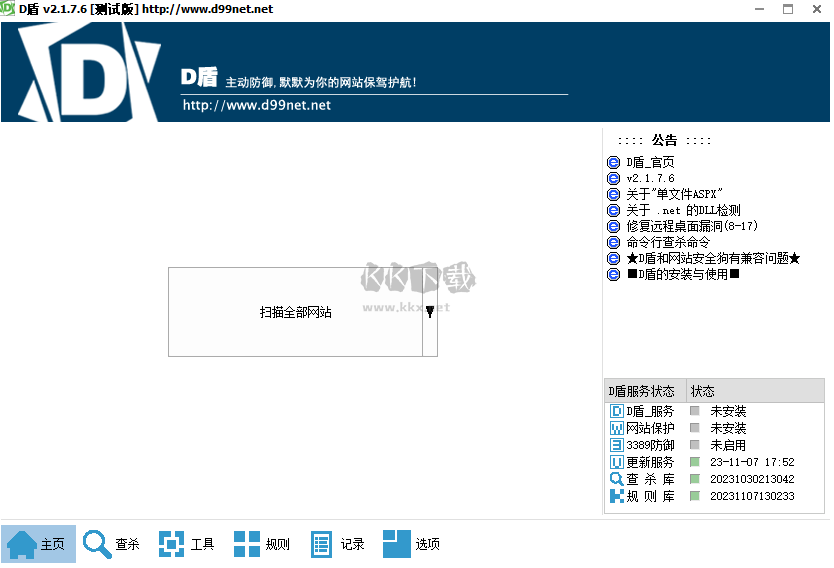
Task: Open the 查杀 magnifier scan icon
Action: [x=97, y=544]
